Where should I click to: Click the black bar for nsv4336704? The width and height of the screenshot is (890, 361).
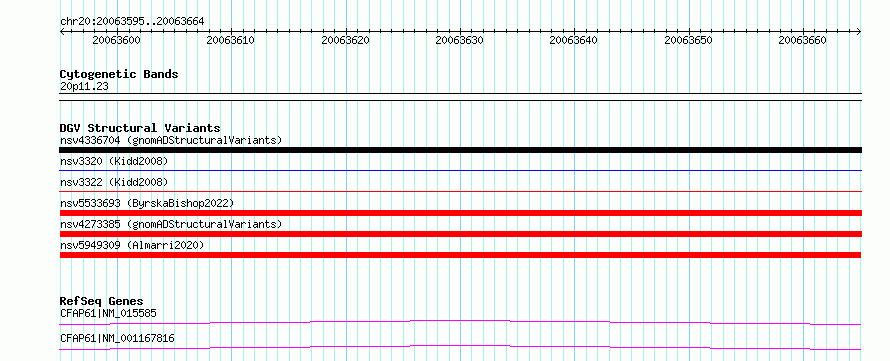click(460, 150)
